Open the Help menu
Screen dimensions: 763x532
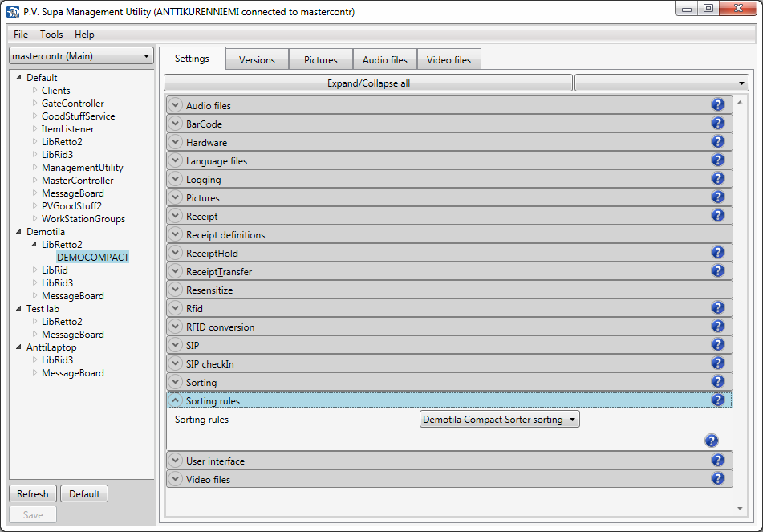pos(84,35)
